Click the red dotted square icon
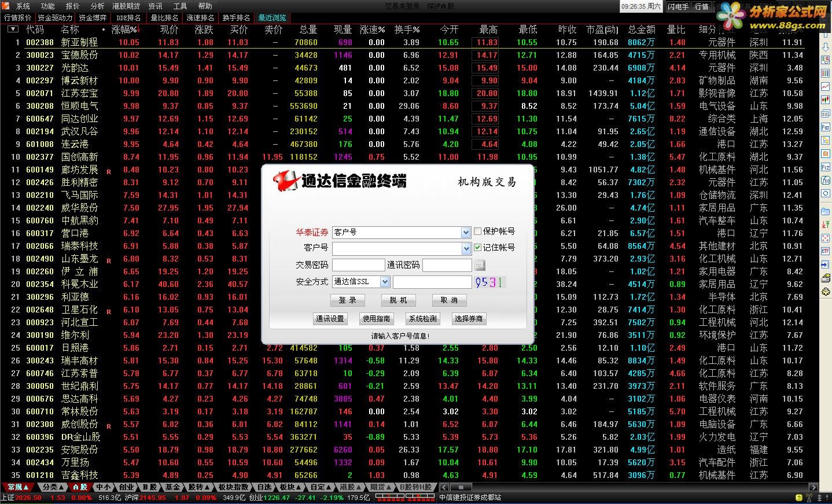832x504 pixels. (826, 238)
